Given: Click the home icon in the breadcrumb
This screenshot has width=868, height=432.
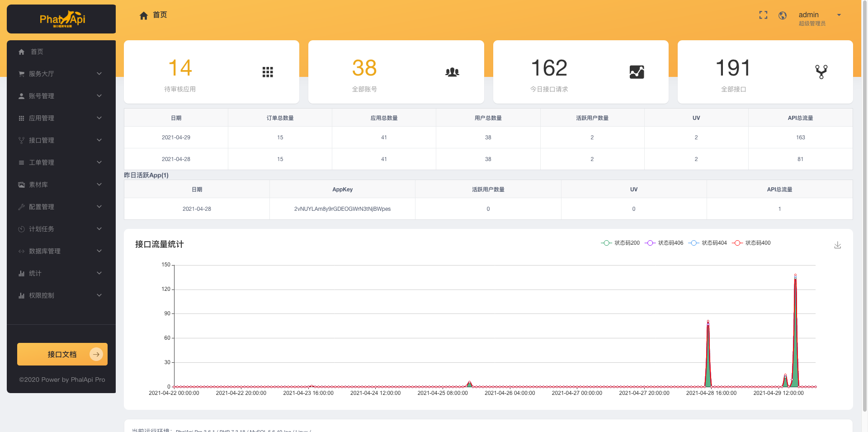Looking at the screenshot, I should tap(144, 16).
